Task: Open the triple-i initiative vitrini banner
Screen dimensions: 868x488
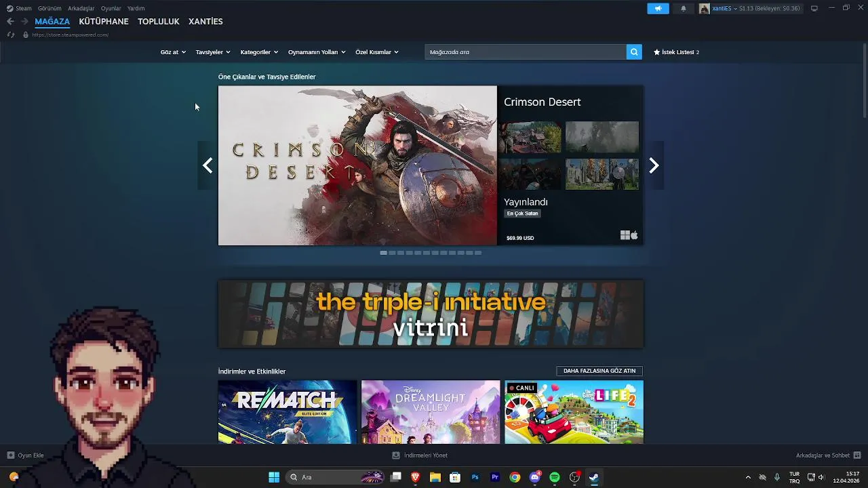Action: pyautogui.click(x=431, y=314)
